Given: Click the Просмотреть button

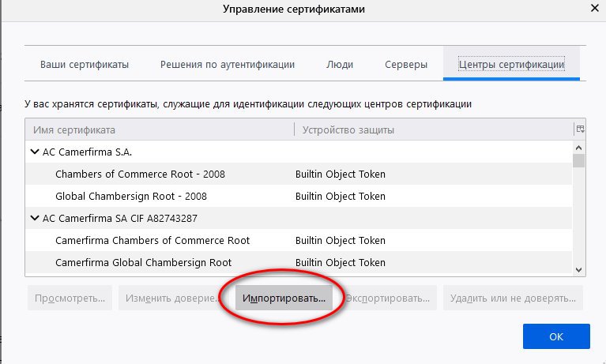Looking at the screenshot, I should coord(70,299).
